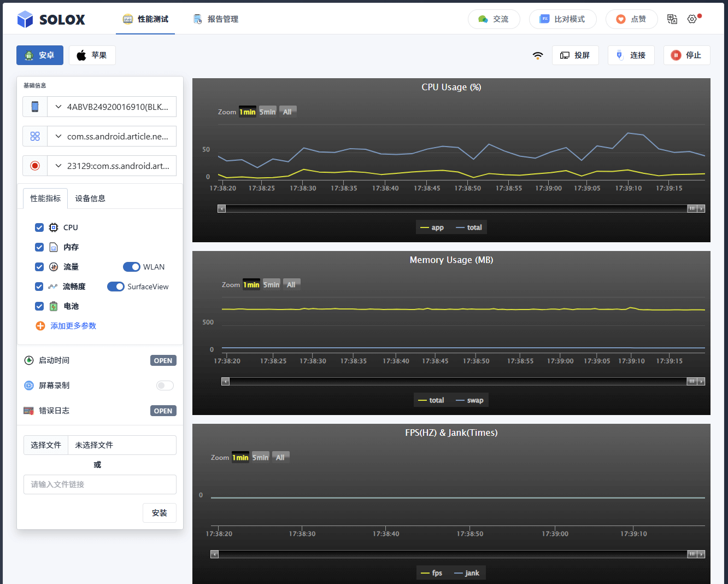
Task: Hide the jank series in FPS legend
Action: point(467,573)
